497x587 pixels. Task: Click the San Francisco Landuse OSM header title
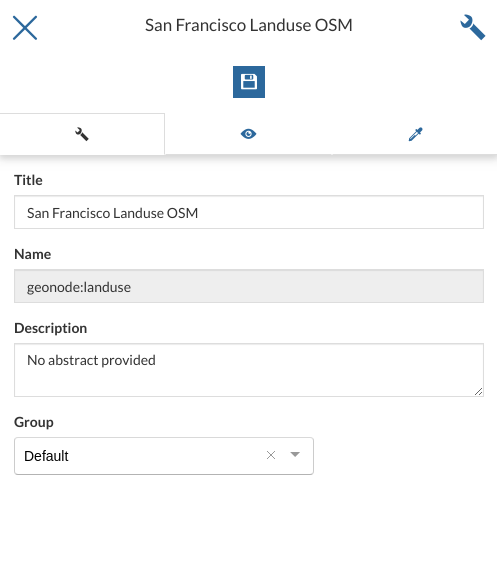(249, 25)
